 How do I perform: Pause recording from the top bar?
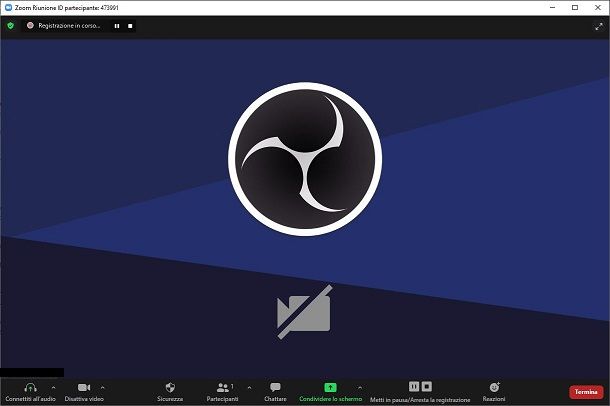[117, 26]
